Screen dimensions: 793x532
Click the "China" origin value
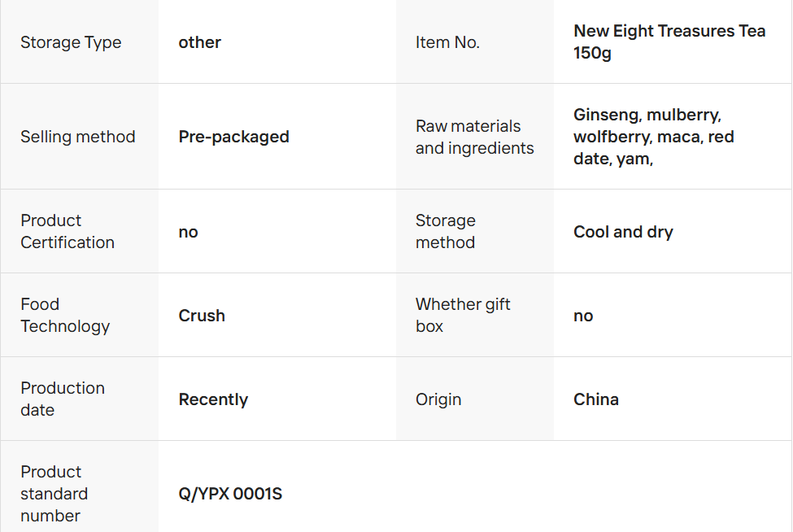coord(596,399)
